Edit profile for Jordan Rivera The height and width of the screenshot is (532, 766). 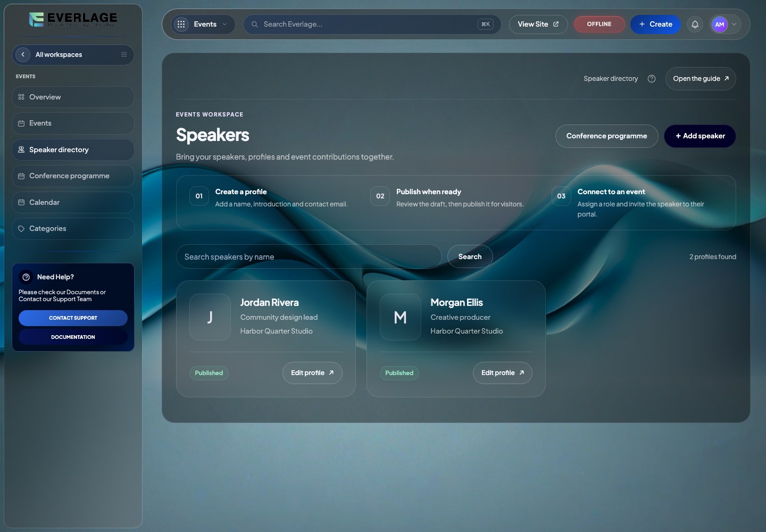pos(312,373)
